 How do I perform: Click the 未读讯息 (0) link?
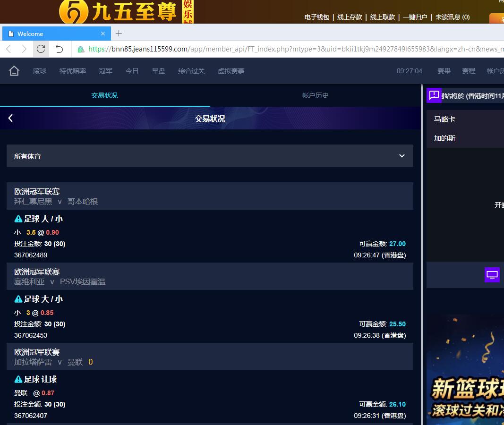point(453,17)
